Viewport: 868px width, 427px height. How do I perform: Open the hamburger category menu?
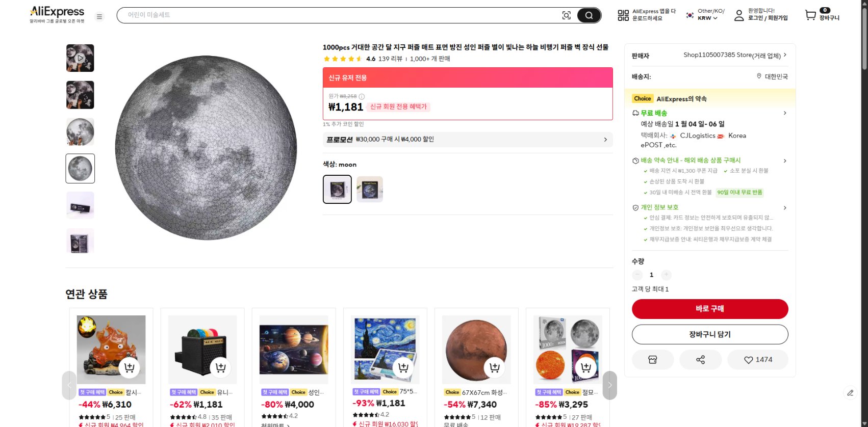point(99,16)
